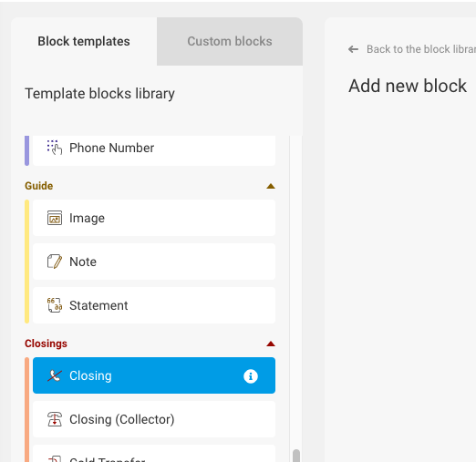476x462 pixels.
Task: Click the Closing block phone icon
Action: [55, 375]
